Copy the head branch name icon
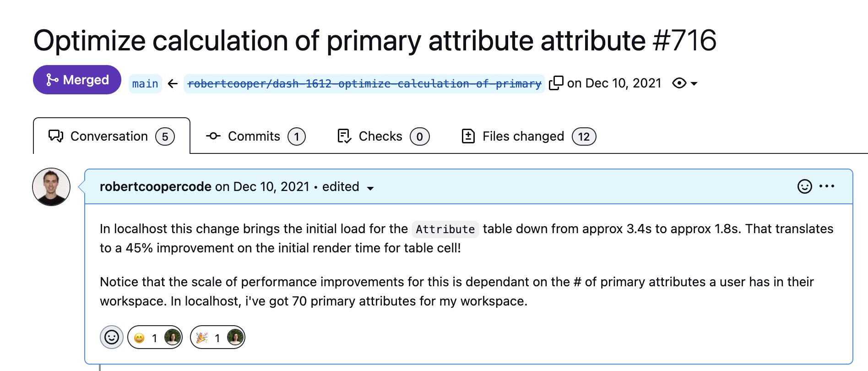The height and width of the screenshot is (371, 868). coord(556,83)
